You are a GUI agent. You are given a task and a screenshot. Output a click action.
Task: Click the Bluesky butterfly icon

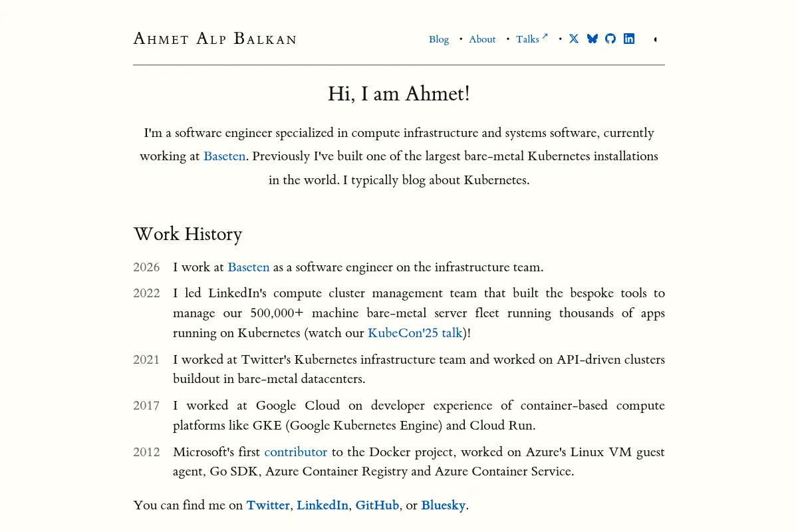[x=593, y=39]
